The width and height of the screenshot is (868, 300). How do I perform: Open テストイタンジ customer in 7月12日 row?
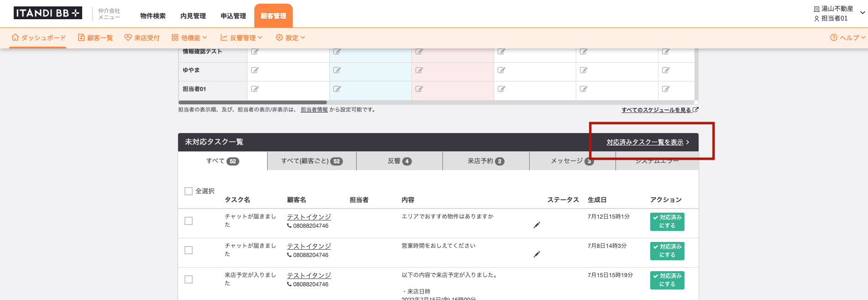[309, 217]
